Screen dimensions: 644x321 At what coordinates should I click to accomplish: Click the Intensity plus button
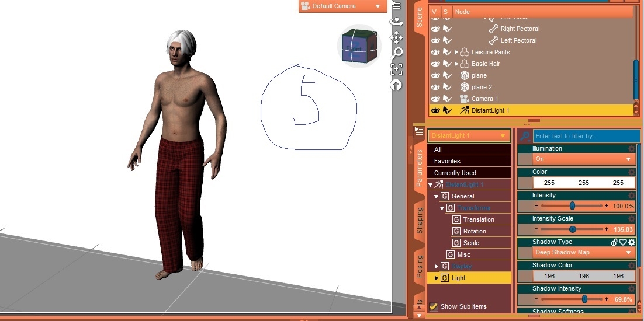[x=607, y=206]
